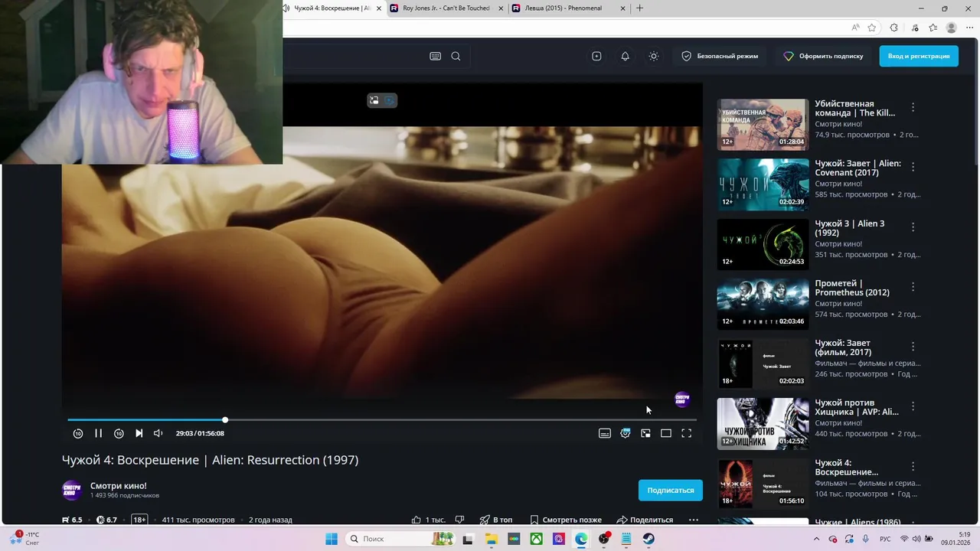Open File Explorer from taskbar
This screenshot has height=551, width=980.
(491, 539)
